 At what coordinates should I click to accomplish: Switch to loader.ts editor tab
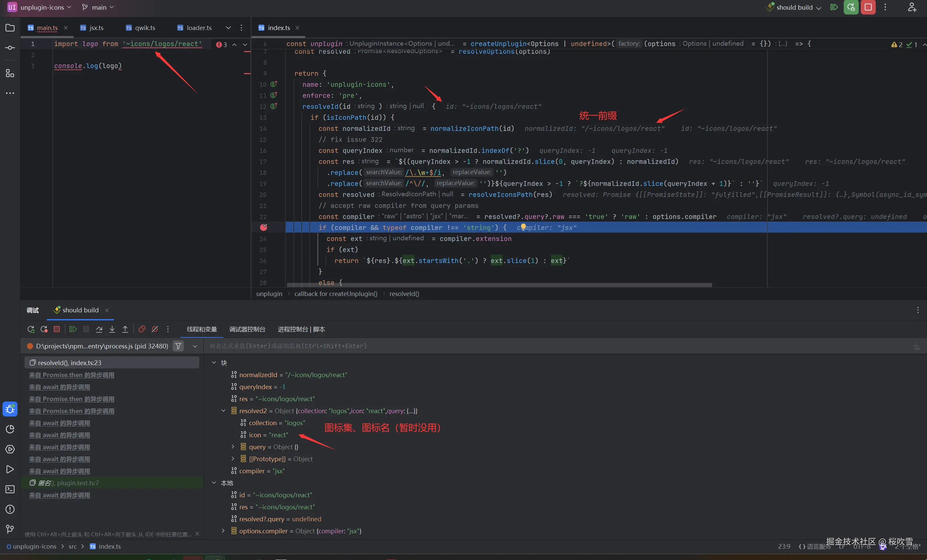click(x=199, y=28)
